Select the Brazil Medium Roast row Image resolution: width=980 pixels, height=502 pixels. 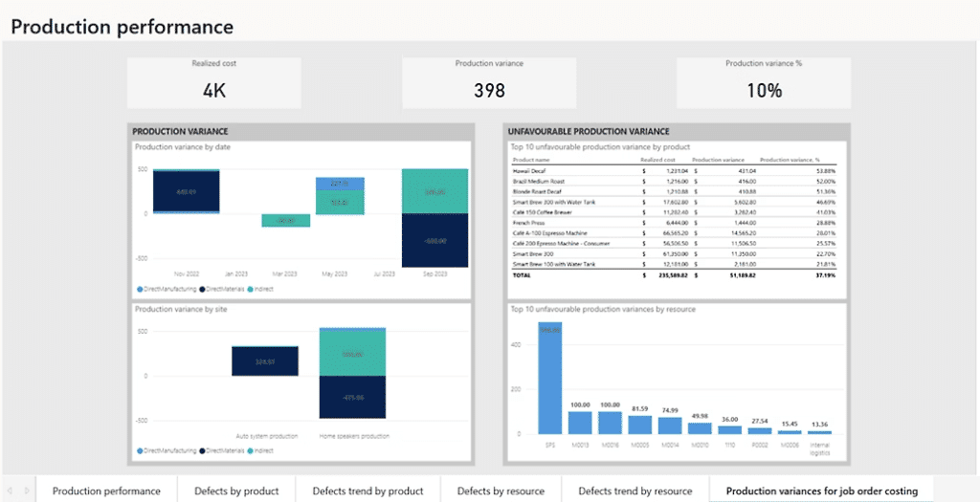674,181
